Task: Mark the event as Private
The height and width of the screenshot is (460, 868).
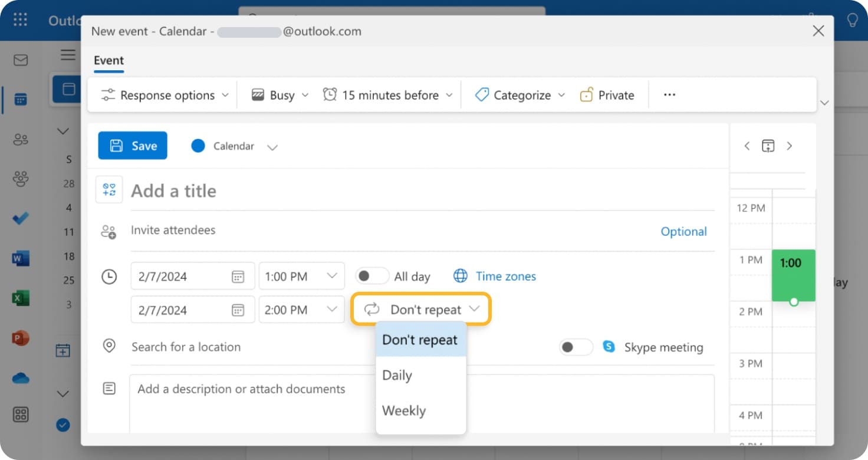Action: coord(607,95)
